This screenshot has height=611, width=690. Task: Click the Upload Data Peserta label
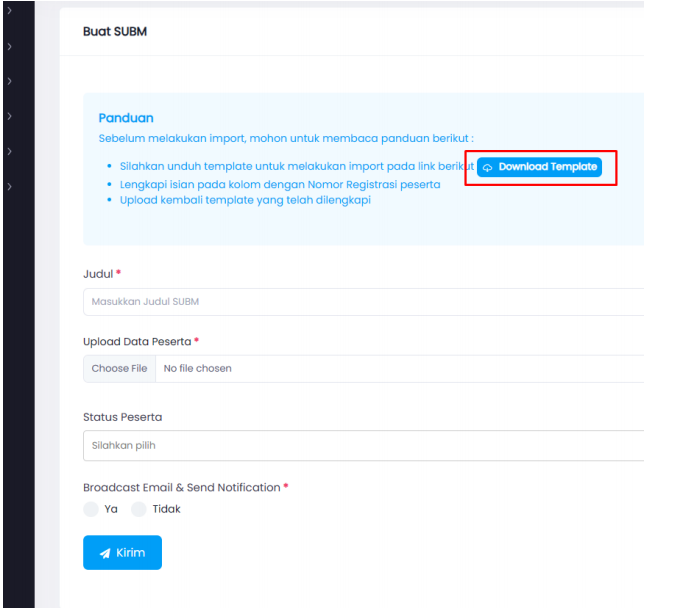point(137,341)
